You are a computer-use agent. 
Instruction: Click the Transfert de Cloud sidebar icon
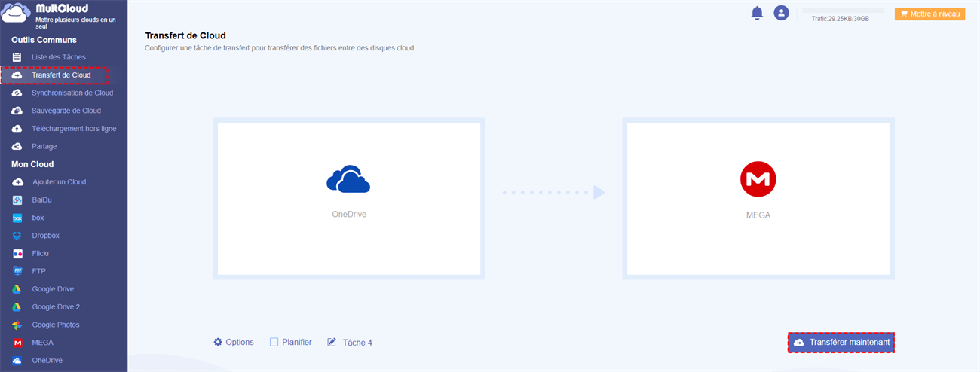click(17, 75)
